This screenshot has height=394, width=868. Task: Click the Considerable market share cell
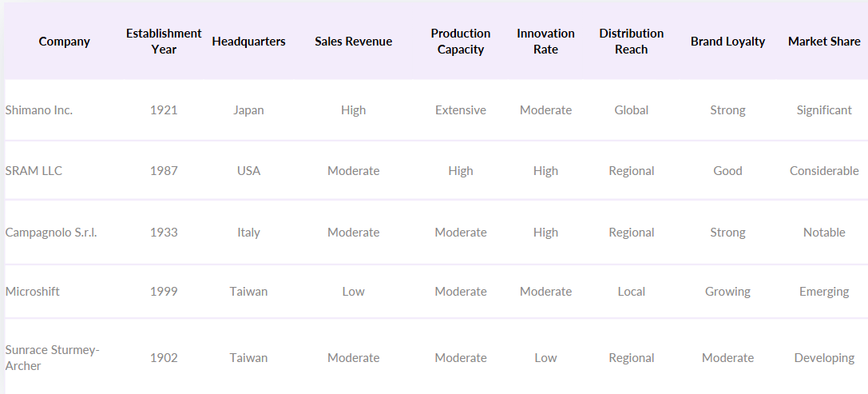(x=824, y=171)
